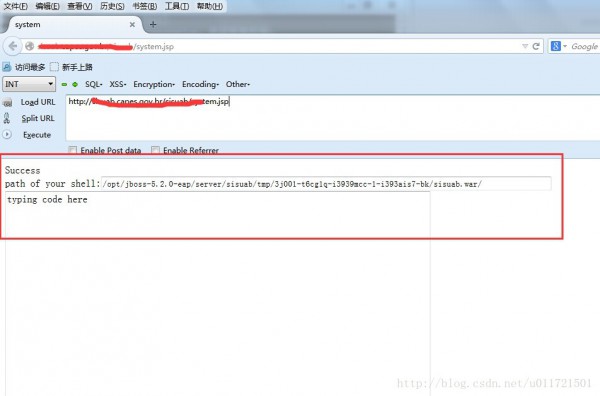
Task: Enable Post data checkbox
Action: pyautogui.click(x=72, y=150)
